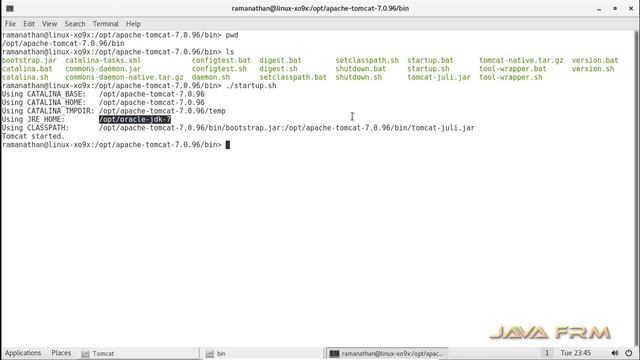Click the digest.bat file name
Viewport: 640px width, 360px height.
coord(280,60)
